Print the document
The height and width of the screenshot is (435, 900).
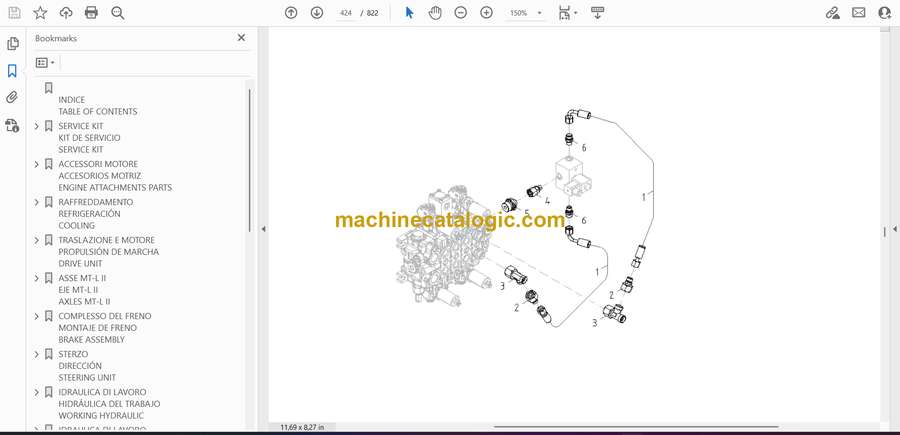click(x=91, y=13)
